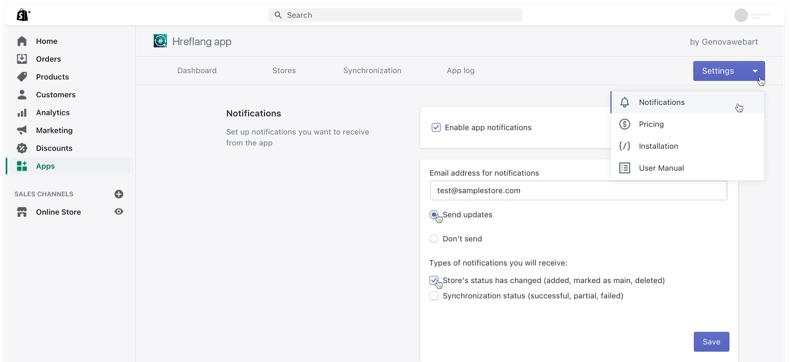This screenshot has height=362, width=790.
Task: Click the Marketing megaphone icon
Action: coord(22,130)
